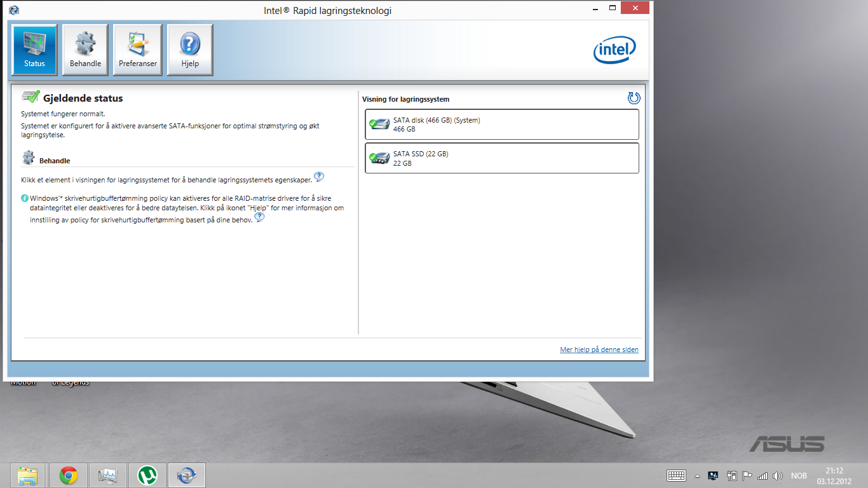Launch Google Chrome from taskbar
Image resolution: width=868 pixels, height=488 pixels.
click(68, 475)
